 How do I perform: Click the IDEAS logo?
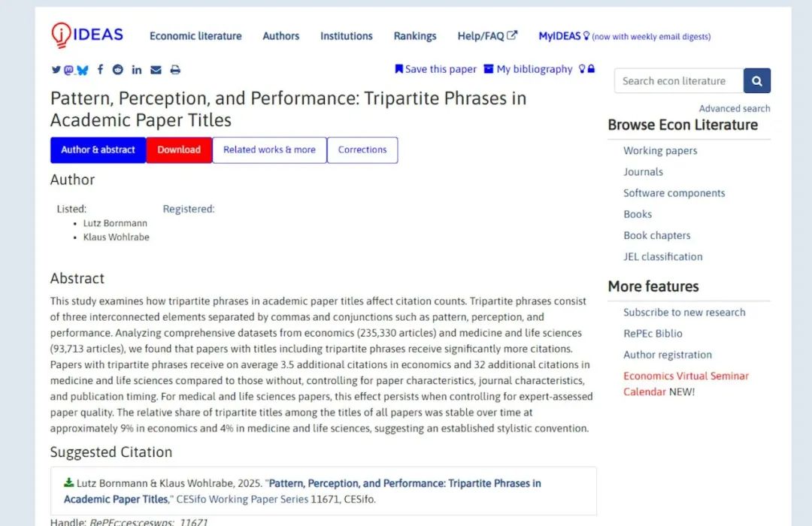[x=87, y=35]
